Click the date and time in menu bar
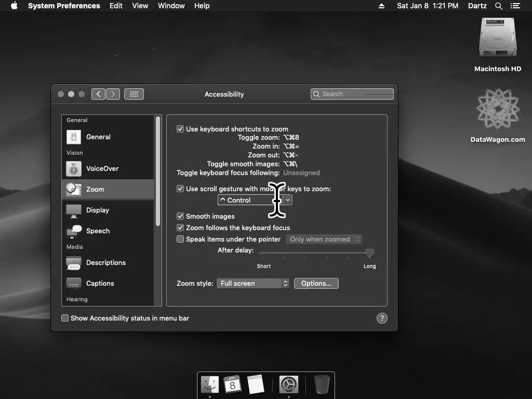The width and height of the screenshot is (532, 399). point(428,6)
